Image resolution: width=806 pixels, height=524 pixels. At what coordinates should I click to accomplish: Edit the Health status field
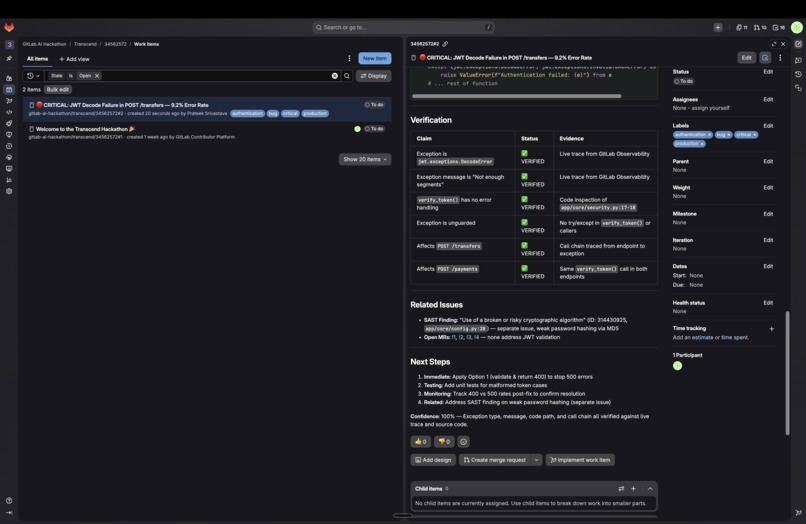(768, 303)
